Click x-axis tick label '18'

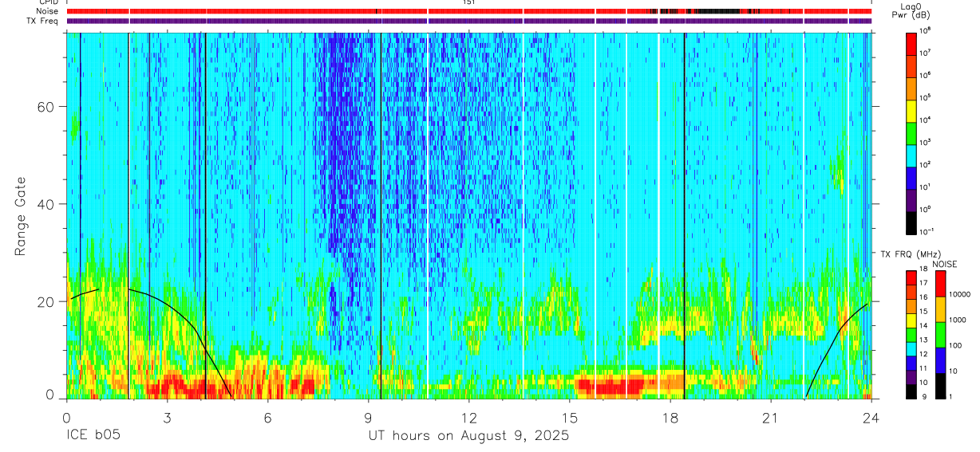click(x=670, y=418)
